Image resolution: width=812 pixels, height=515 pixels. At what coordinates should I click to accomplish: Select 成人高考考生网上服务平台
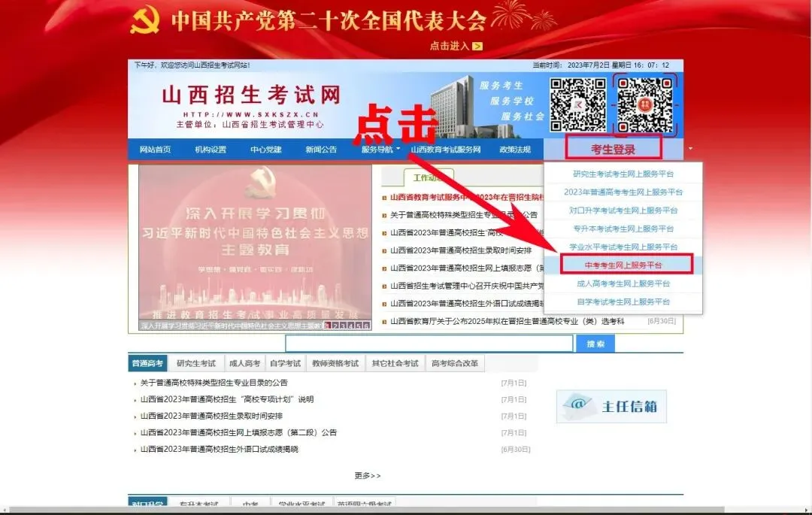(623, 283)
